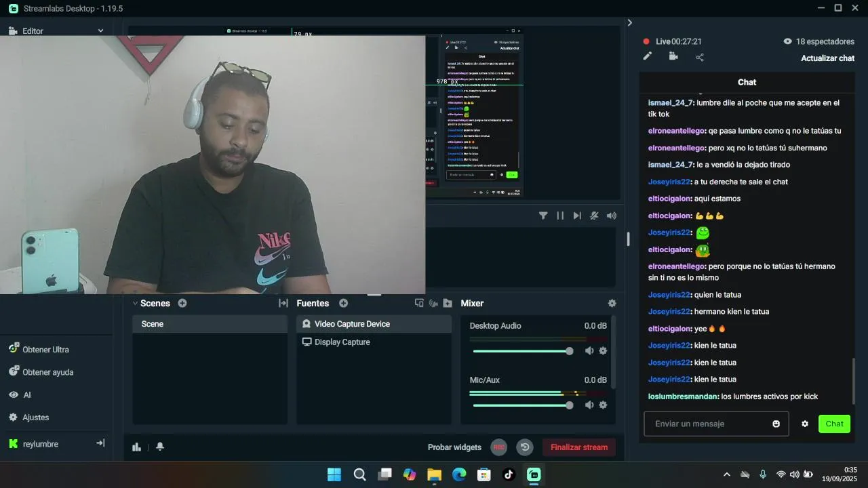Image resolution: width=868 pixels, height=488 pixels.
Task: Click the camera-audio icon in the Fuentes header
Action: pyautogui.click(x=433, y=303)
